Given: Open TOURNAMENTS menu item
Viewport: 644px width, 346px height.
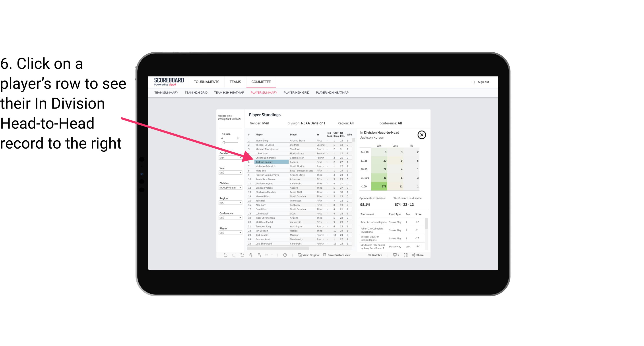Looking at the screenshot, I should click(x=207, y=81).
